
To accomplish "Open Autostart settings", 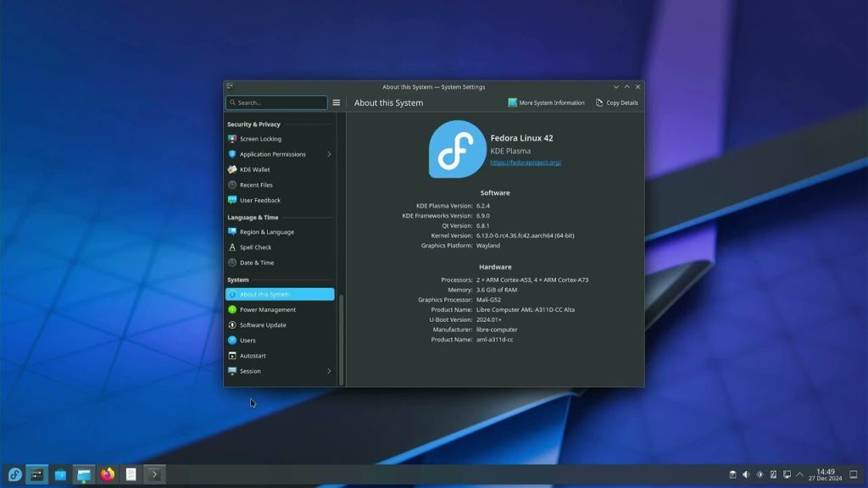I will (280, 356).
